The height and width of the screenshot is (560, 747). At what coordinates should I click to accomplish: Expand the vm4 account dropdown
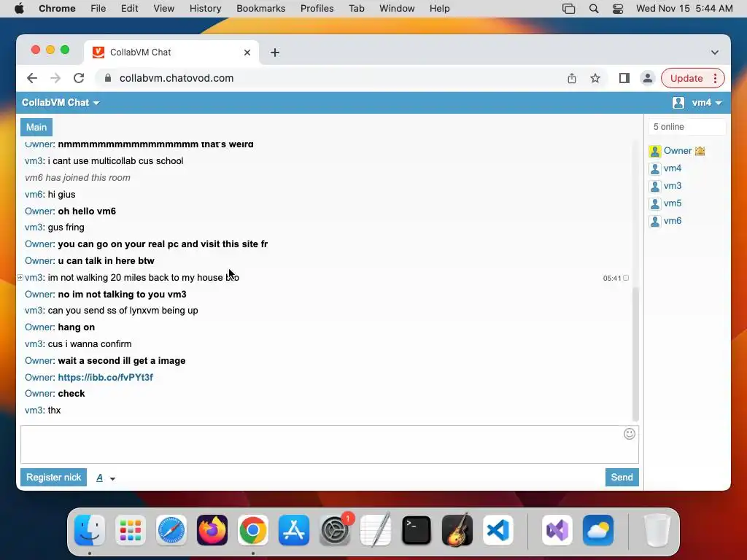pos(707,102)
